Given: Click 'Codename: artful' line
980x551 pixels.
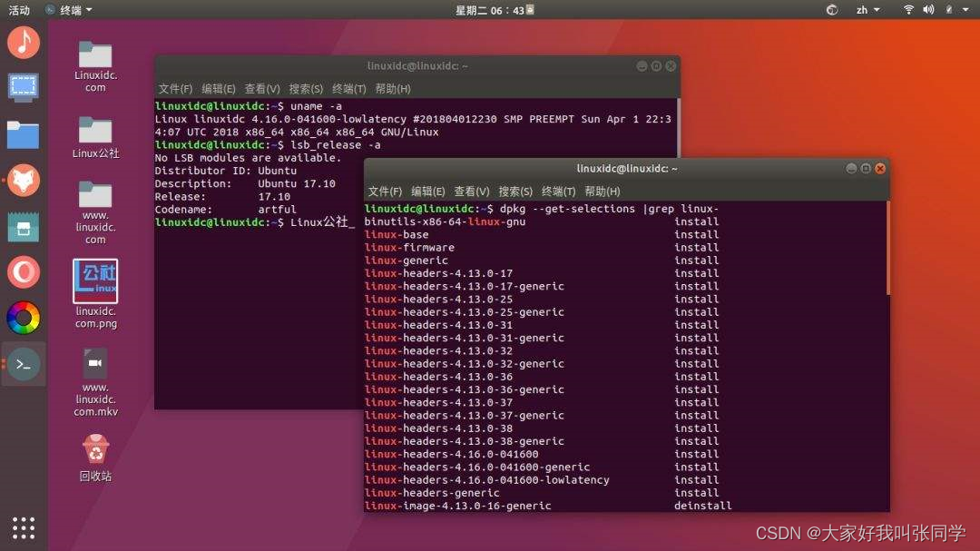Looking at the screenshot, I should point(226,210).
